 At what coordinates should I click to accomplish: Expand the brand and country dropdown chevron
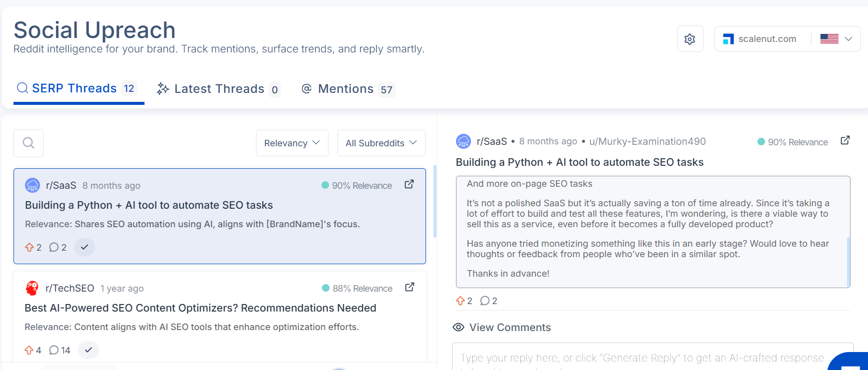848,38
